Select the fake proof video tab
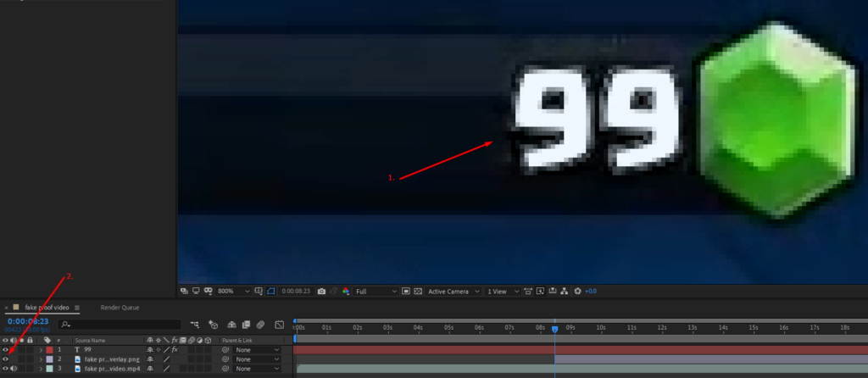Viewport: 868px width, 378px height. pos(47,307)
